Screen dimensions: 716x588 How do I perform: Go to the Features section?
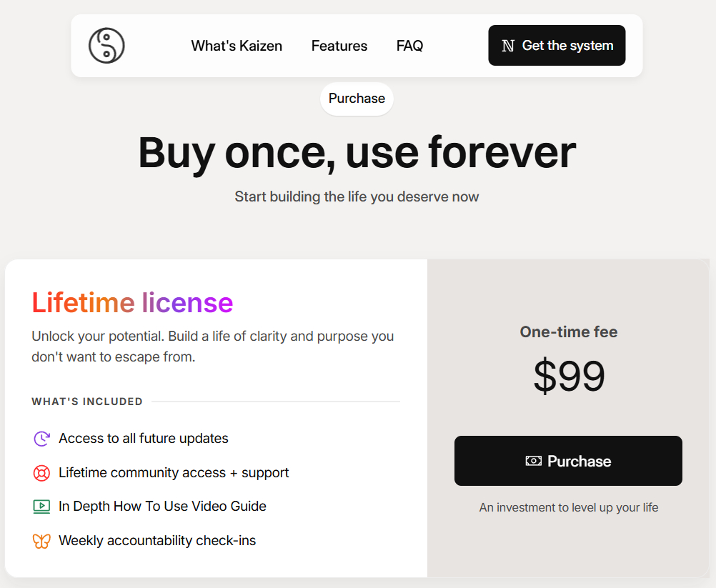(x=339, y=46)
